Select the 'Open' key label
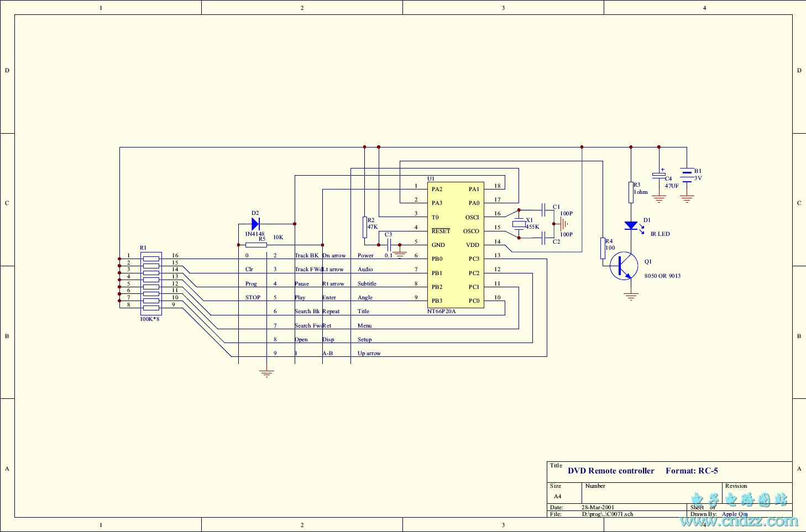 point(301,340)
